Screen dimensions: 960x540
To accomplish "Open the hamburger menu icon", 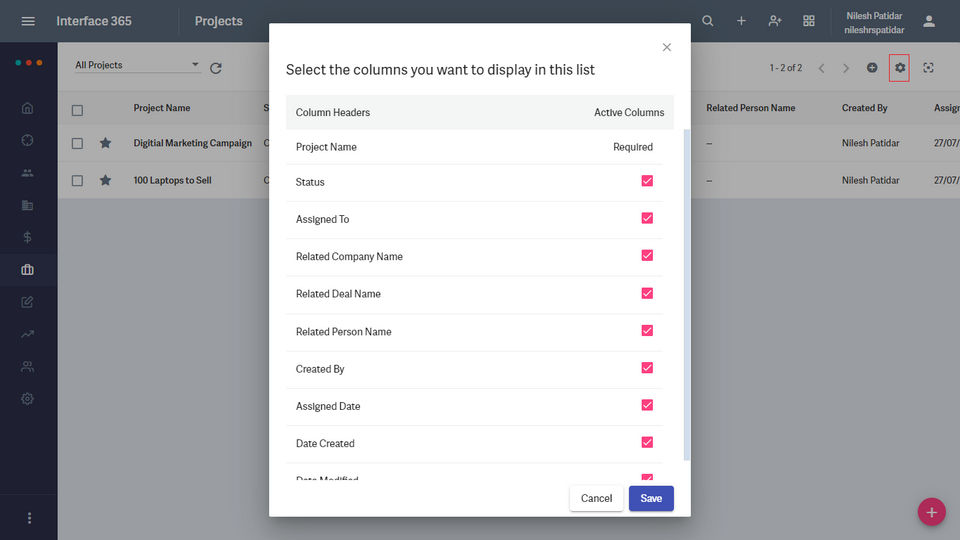I will pos(28,21).
